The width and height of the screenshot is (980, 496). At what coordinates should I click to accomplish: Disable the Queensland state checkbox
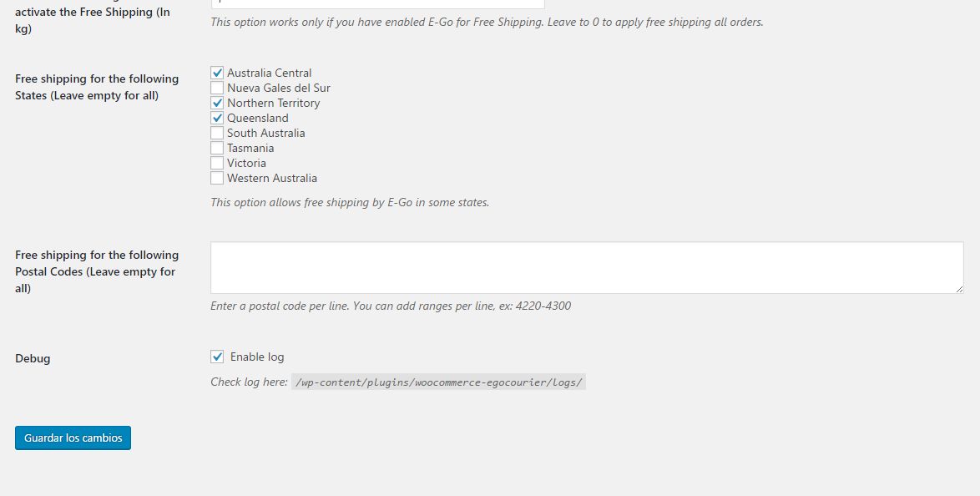point(217,119)
